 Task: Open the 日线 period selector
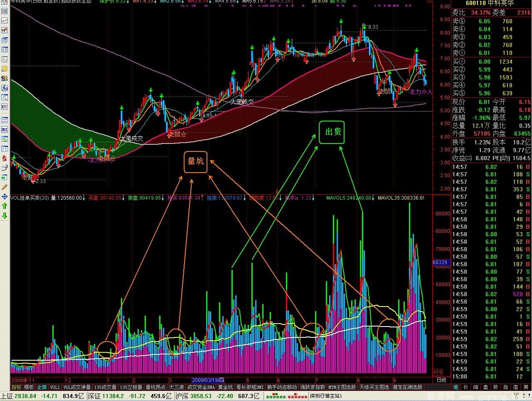pos(441,380)
